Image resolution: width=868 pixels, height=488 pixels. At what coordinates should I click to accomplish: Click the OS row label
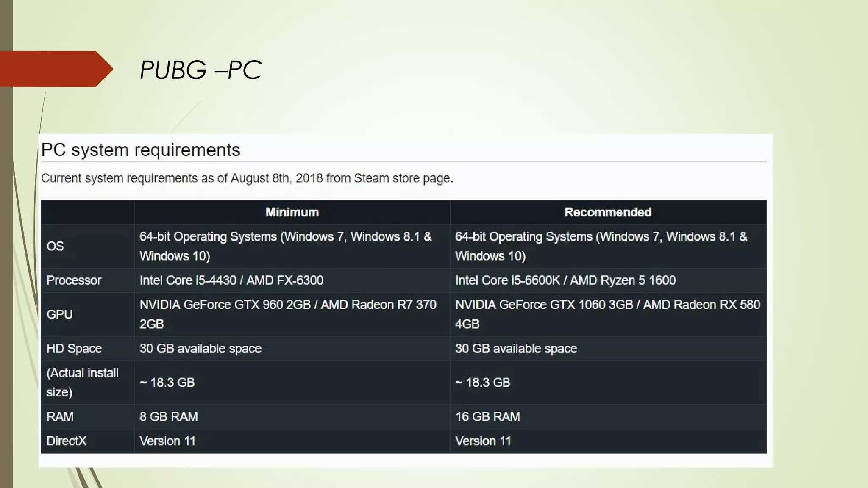pyautogui.click(x=55, y=246)
